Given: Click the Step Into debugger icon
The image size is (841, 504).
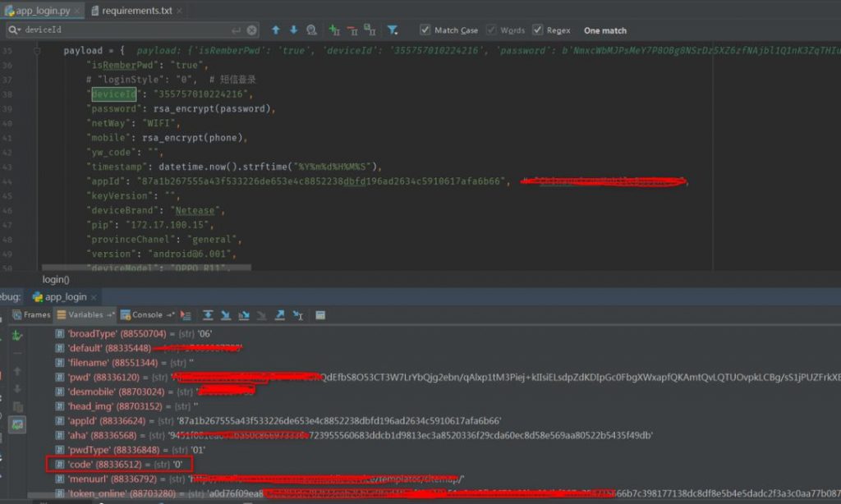Looking at the screenshot, I should (226, 315).
